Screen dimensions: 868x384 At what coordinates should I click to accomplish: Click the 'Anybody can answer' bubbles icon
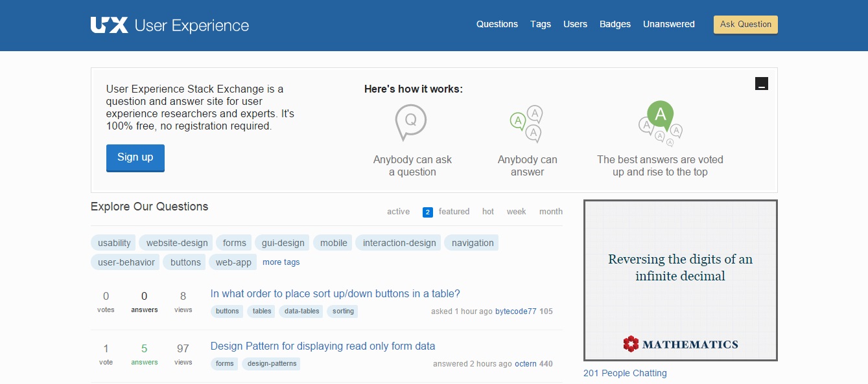point(527,124)
